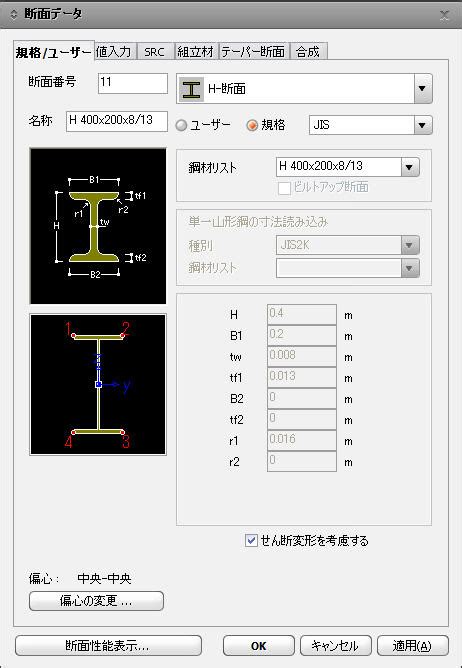This screenshot has height=668, width=462.
Task: Open the 組立材 tab
Action: point(195,52)
